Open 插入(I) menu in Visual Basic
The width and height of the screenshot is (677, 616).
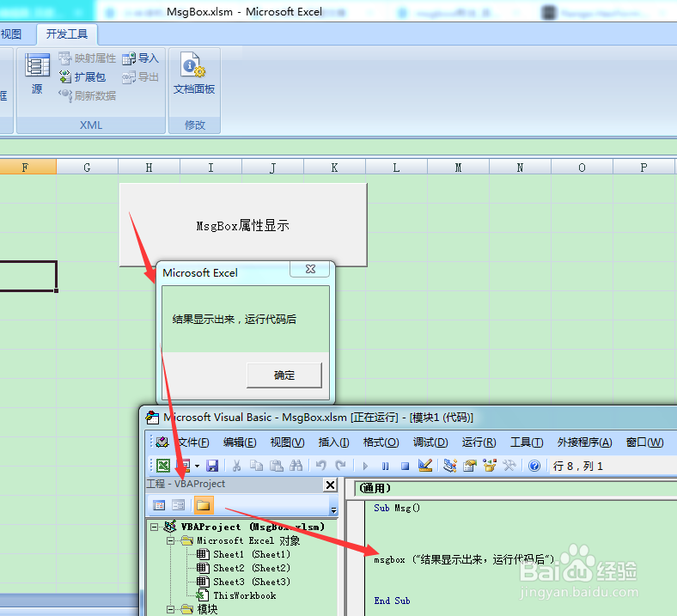(x=333, y=442)
